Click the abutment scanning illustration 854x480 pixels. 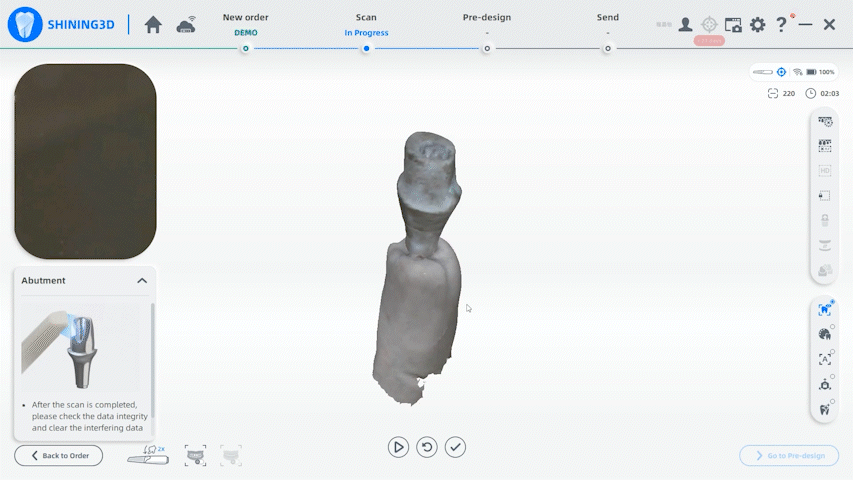81,349
